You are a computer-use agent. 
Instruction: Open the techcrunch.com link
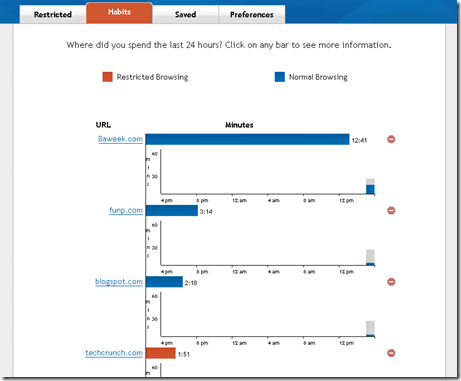(x=114, y=353)
